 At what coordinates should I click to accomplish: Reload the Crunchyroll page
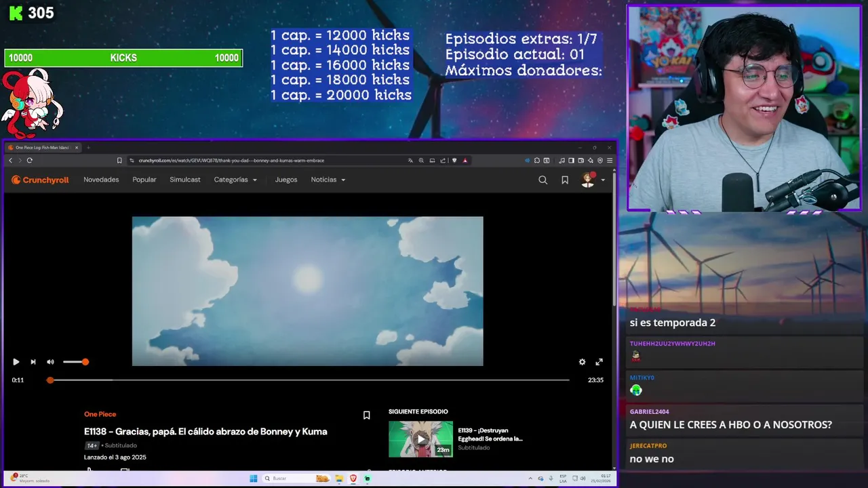(30, 161)
